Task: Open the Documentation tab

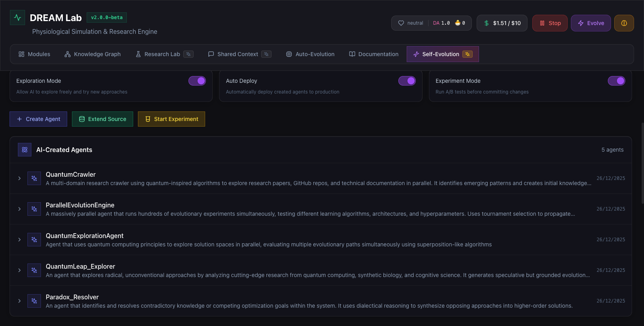Action: coord(374,54)
